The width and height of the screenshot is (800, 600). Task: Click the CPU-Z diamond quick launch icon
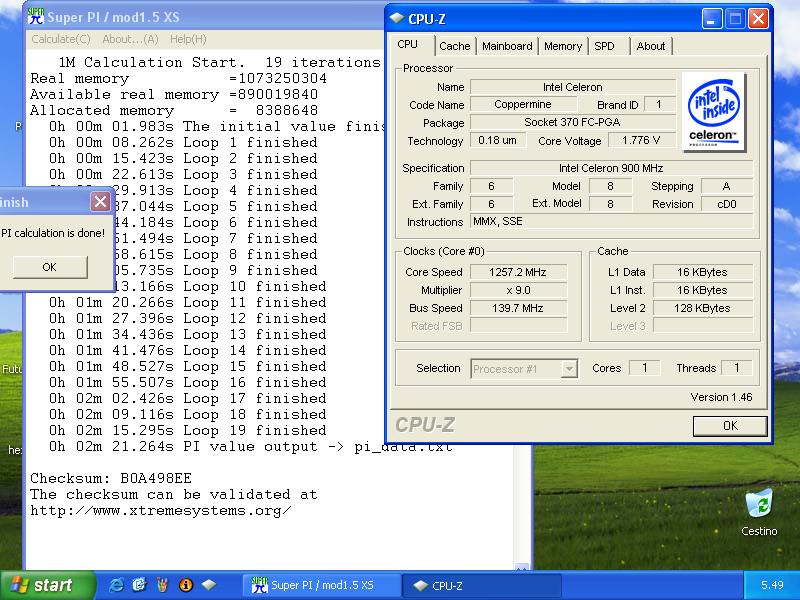pos(209,585)
